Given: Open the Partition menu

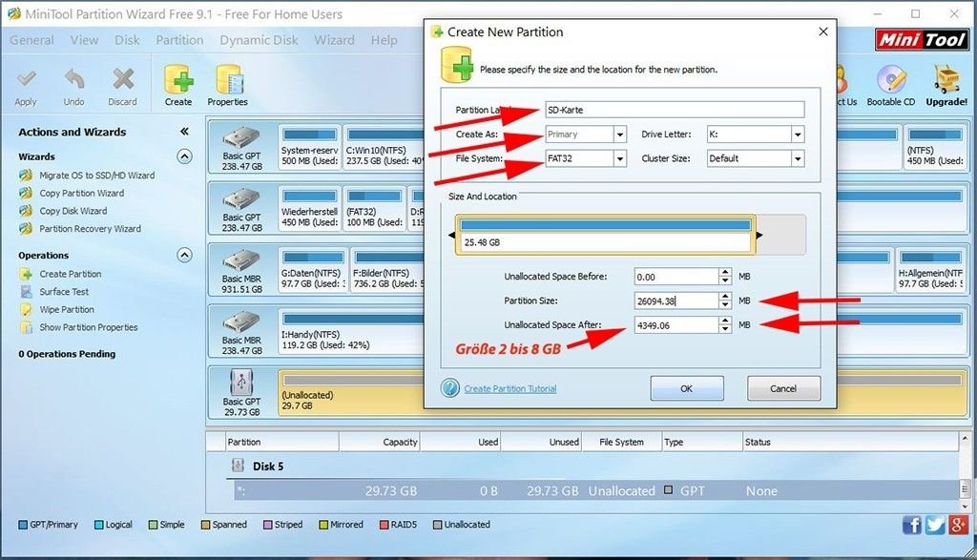Looking at the screenshot, I should 179,40.
